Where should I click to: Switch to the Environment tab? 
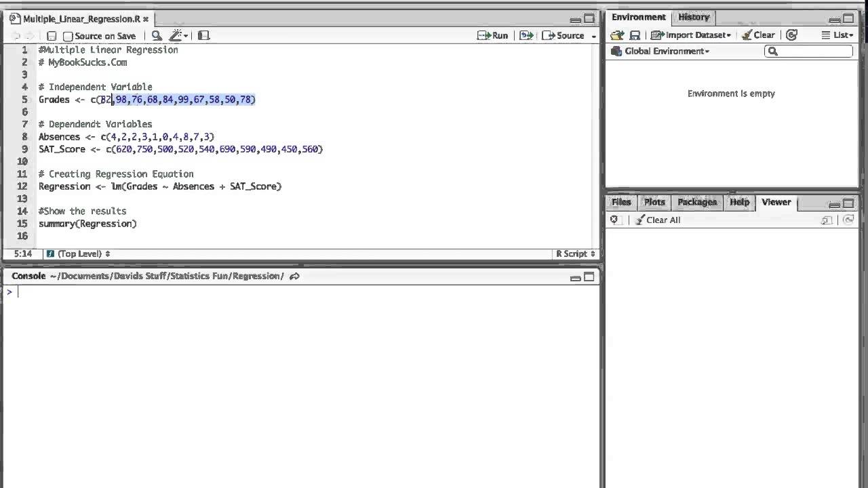(x=638, y=17)
